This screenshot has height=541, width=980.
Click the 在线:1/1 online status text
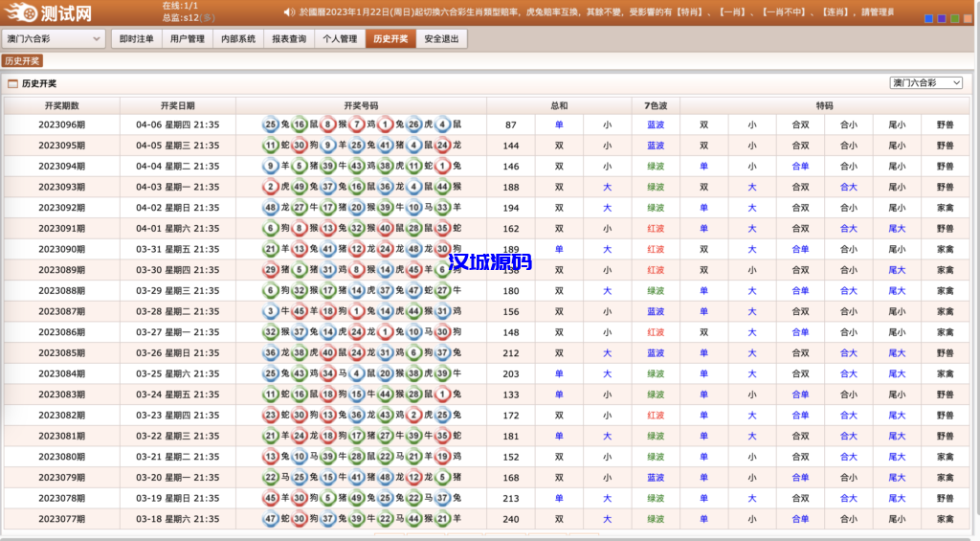click(x=180, y=6)
